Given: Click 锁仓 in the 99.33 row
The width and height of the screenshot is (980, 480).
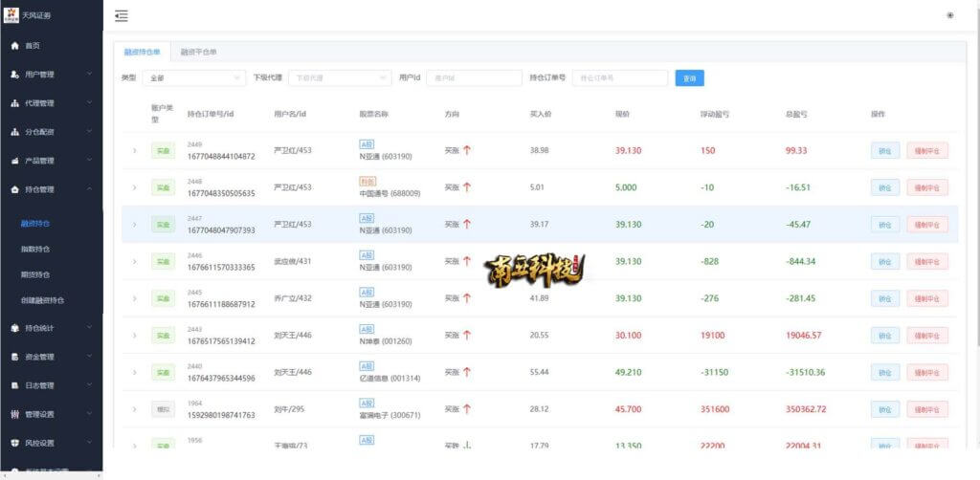Looking at the screenshot, I should [x=885, y=150].
